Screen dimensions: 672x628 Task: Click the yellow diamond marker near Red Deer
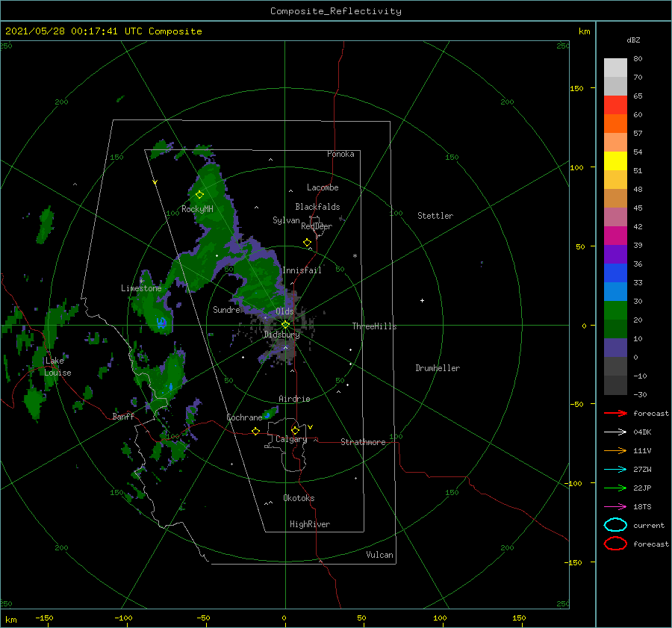307,243
